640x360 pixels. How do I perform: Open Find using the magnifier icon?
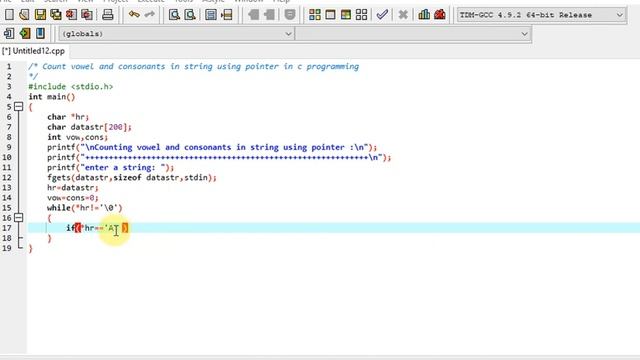click(174, 15)
